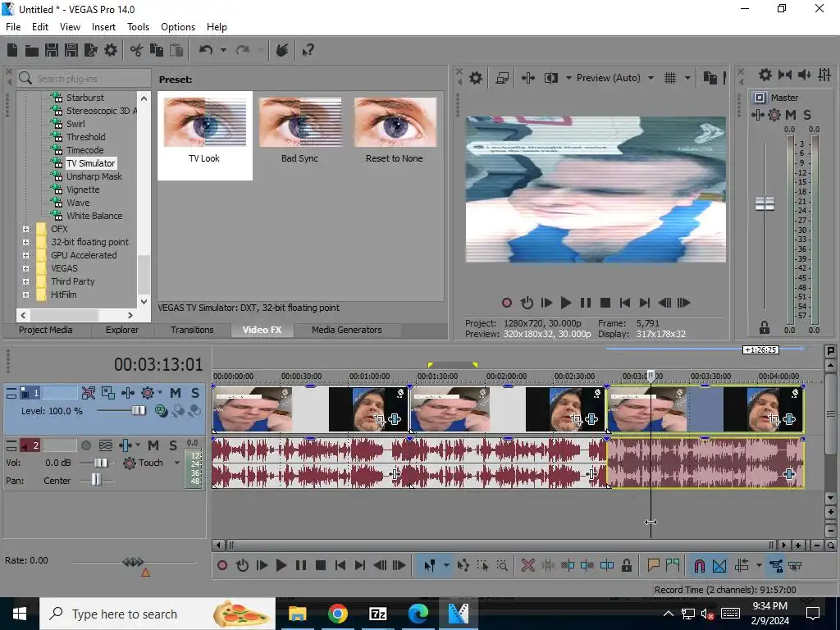The width and height of the screenshot is (840, 630).
Task: Open the Tools menu
Action: [x=138, y=27]
